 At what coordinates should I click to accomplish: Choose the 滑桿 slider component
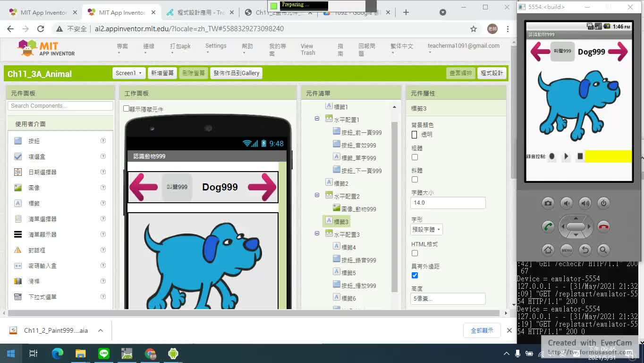click(x=34, y=281)
